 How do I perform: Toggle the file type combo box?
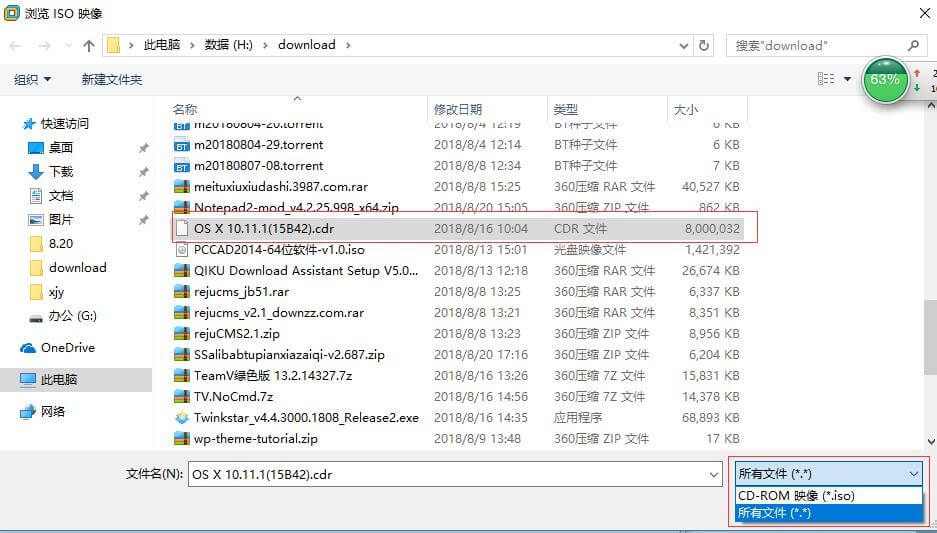click(x=829, y=474)
